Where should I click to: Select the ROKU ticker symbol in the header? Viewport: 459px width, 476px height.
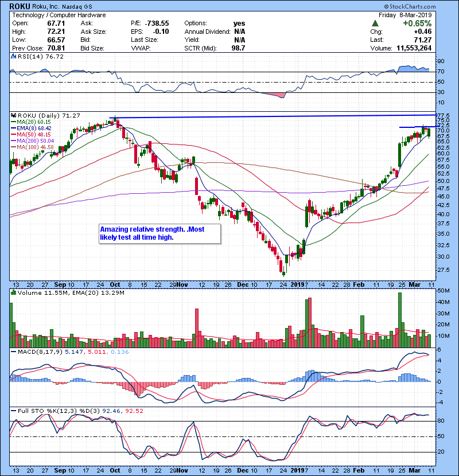(x=20, y=6)
